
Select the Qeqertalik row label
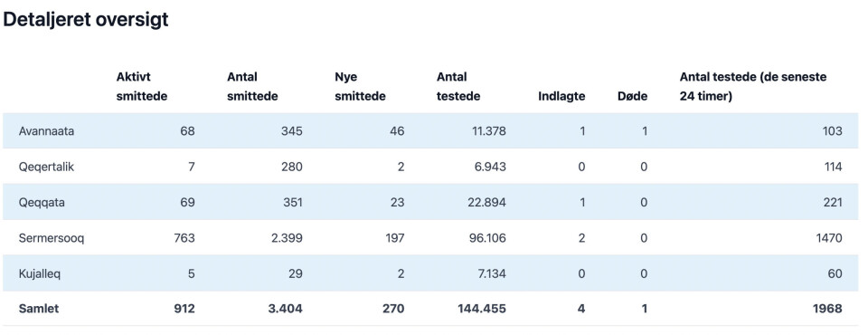[46, 167]
